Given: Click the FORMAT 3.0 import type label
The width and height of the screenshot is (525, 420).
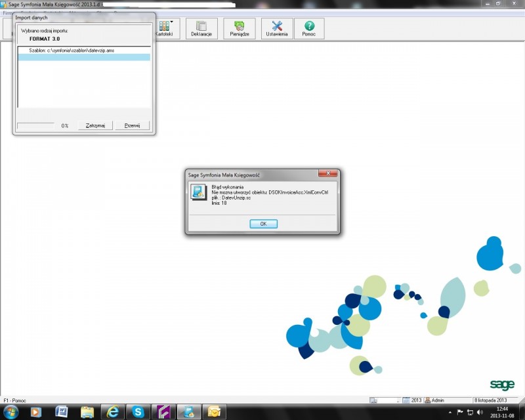Looking at the screenshot, I should coord(45,39).
